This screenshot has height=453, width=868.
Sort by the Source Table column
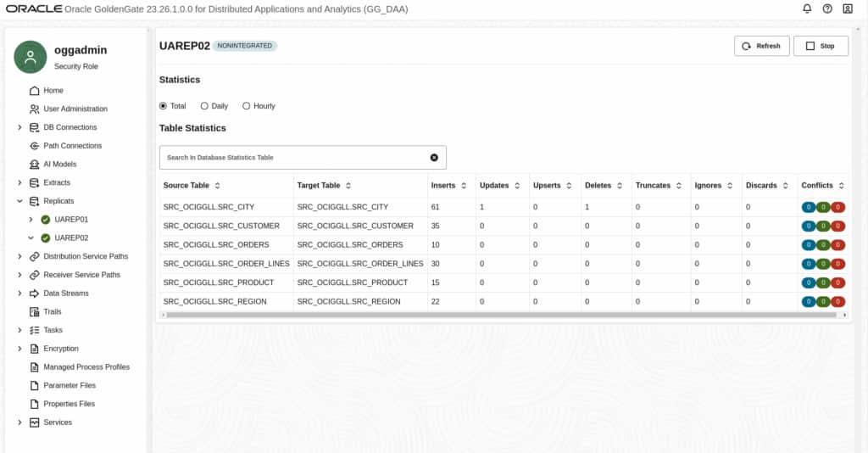(x=218, y=186)
